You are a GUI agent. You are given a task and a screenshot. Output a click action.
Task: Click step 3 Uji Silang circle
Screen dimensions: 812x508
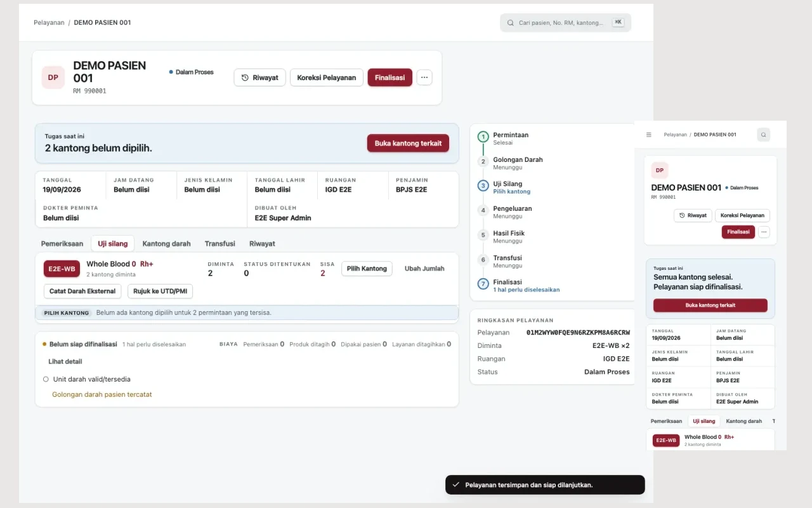483,186
